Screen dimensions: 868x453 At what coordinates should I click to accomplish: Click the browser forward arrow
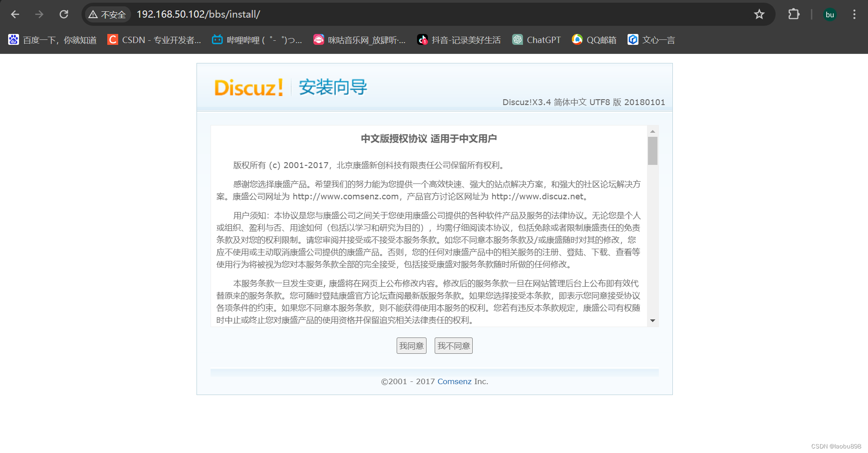click(39, 14)
